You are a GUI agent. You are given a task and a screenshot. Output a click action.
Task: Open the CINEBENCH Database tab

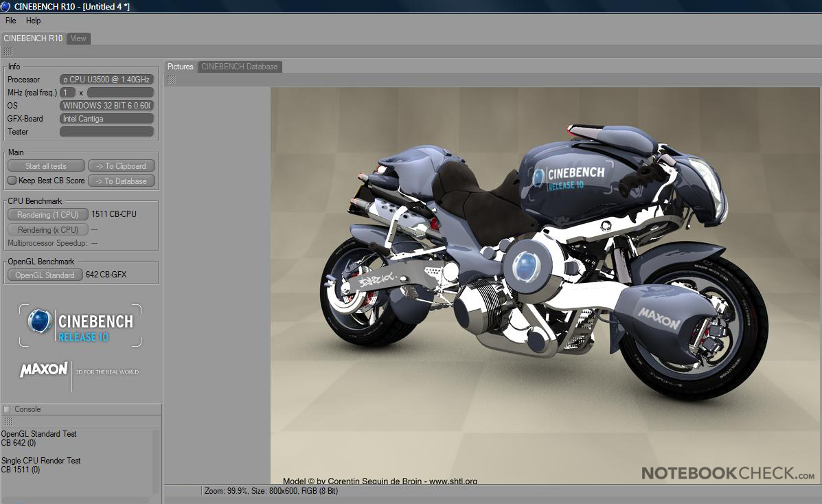point(240,67)
